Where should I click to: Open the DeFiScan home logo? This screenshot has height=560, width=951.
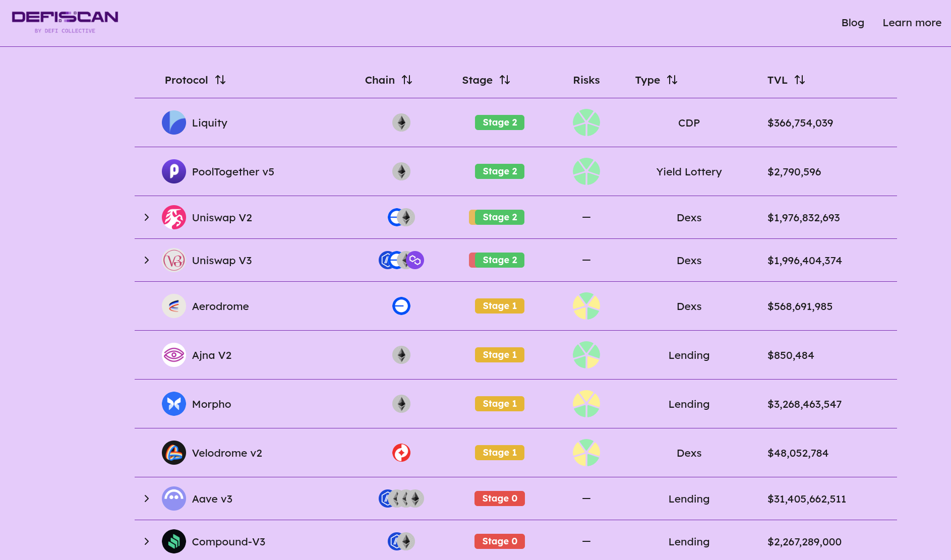tap(65, 22)
